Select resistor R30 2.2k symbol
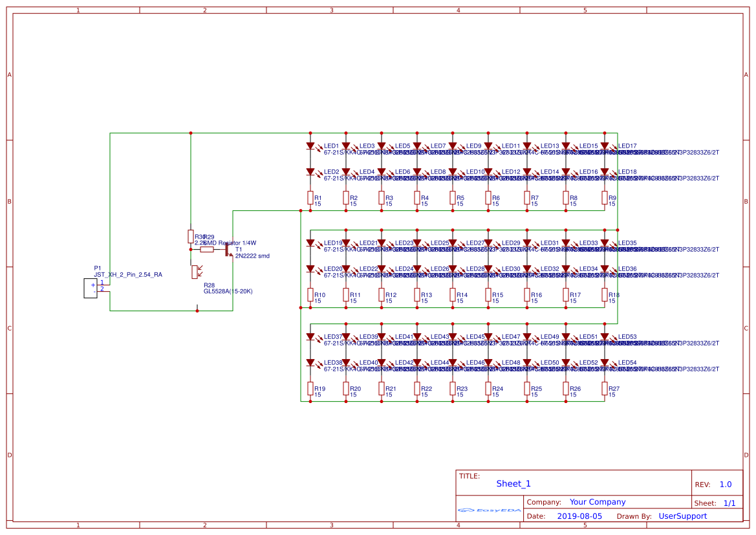756x535 pixels. click(x=191, y=237)
